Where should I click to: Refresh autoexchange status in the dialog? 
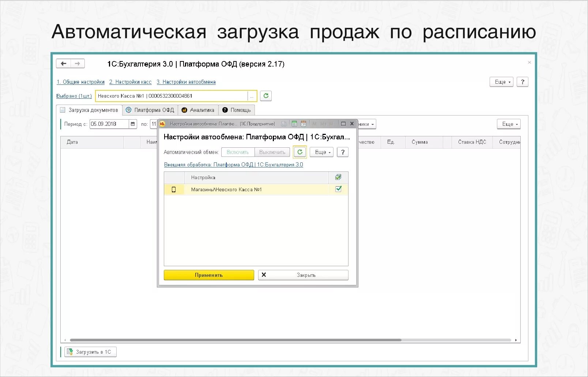(300, 152)
